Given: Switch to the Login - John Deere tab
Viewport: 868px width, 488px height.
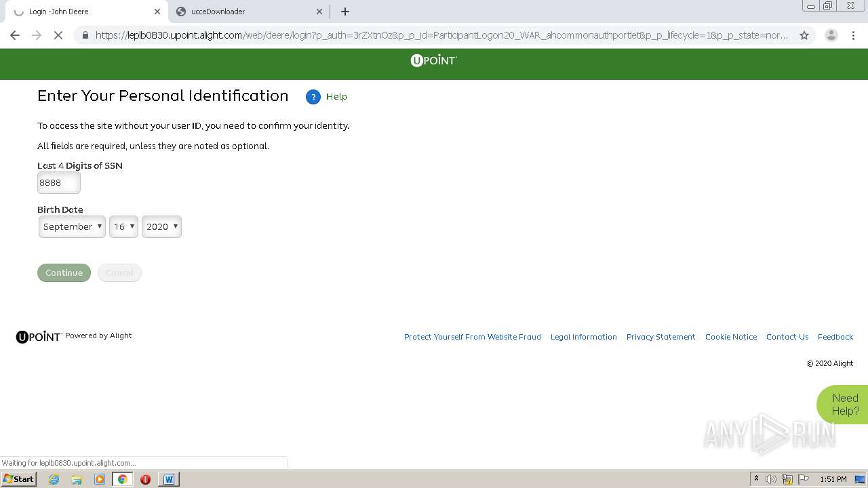Looking at the screenshot, I should [x=85, y=12].
